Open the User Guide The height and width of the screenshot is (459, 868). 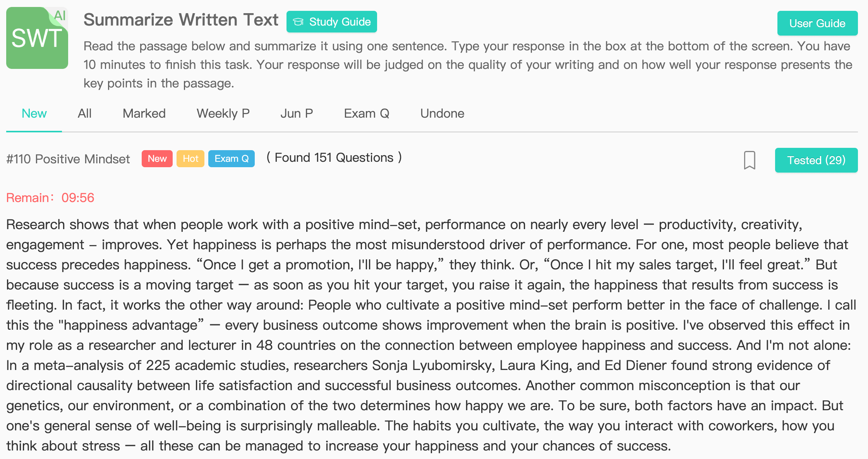pos(817,23)
